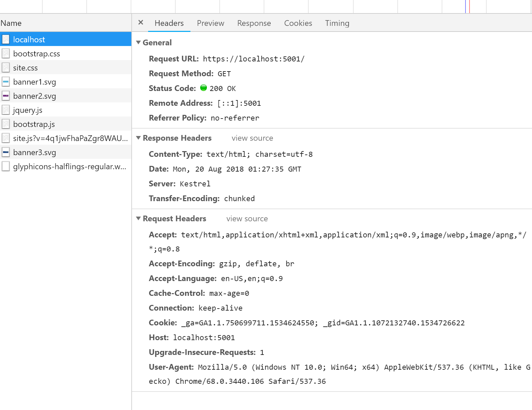
Task: Collapse the General section
Action: click(x=138, y=43)
